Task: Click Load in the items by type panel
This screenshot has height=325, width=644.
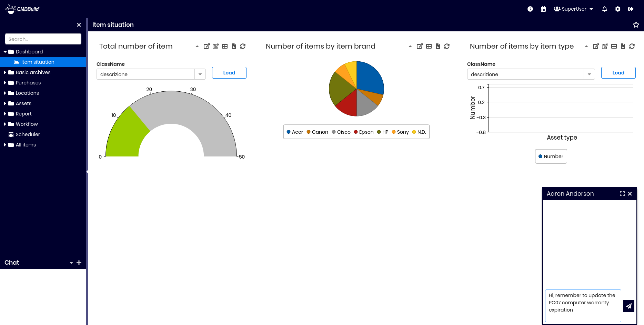Action: pyautogui.click(x=618, y=73)
